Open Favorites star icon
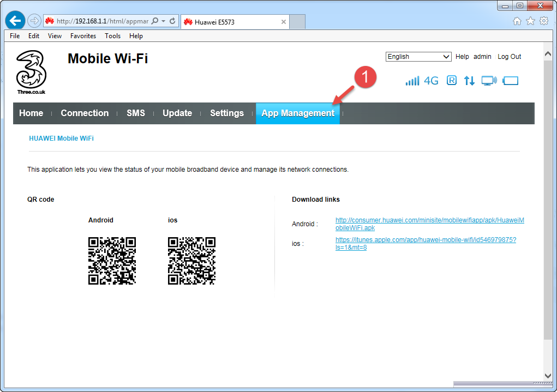 (x=530, y=21)
